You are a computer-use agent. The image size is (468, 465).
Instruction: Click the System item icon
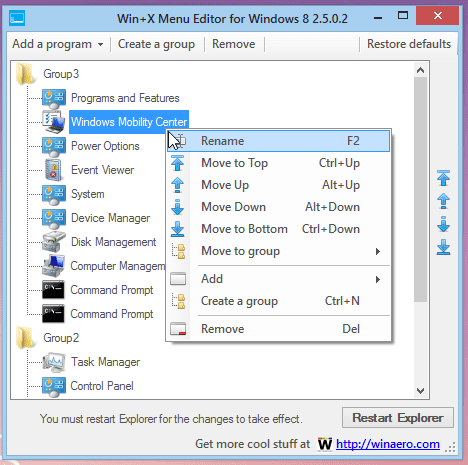click(x=54, y=194)
